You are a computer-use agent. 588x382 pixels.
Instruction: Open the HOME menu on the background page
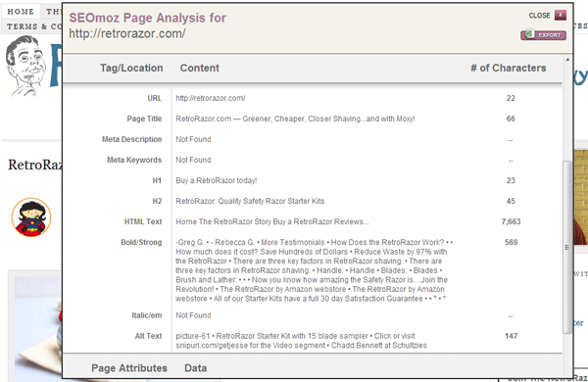tap(21, 12)
